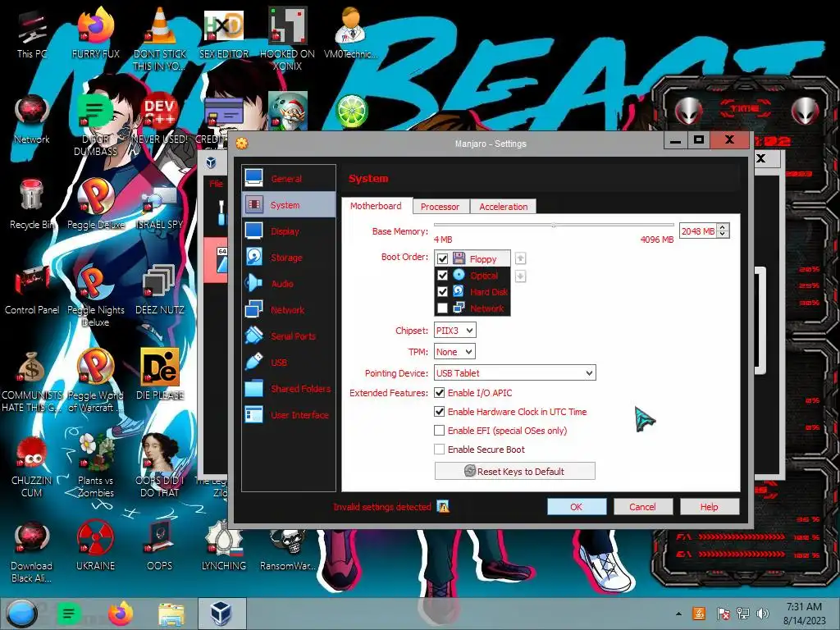
Task: Click the OK button
Action: coord(577,507)
